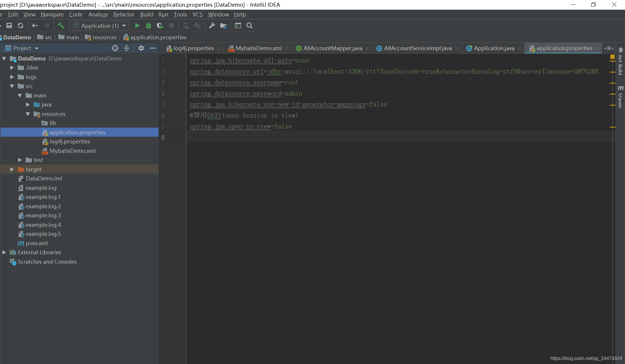Screen dimensions: 625x364
Task: Open the Refactor menu
Action: pos(124,15)
